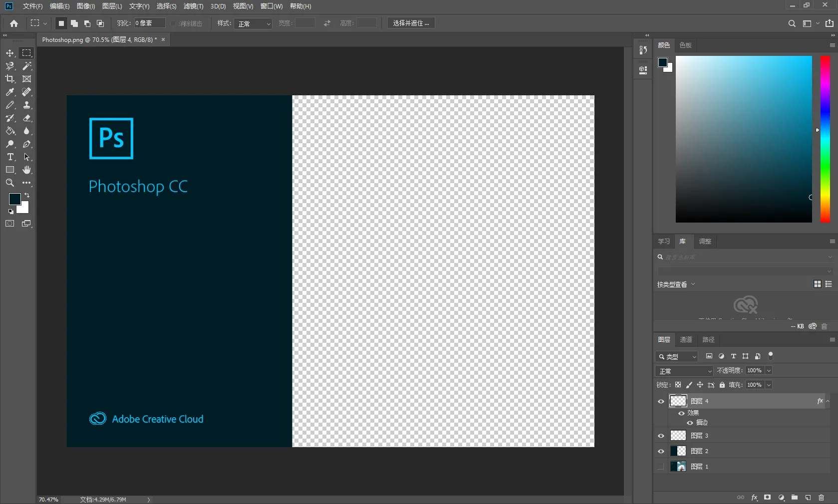Click the 选择并遮住 button
The width and height of the screenshot is (838, 504).
pyautogui.click(x=411, y=23)
